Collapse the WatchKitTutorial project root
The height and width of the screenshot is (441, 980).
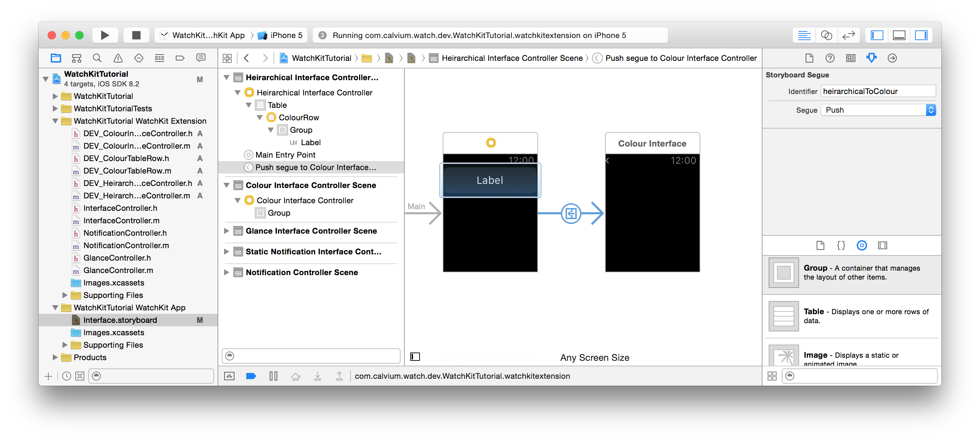pos(46,79)
